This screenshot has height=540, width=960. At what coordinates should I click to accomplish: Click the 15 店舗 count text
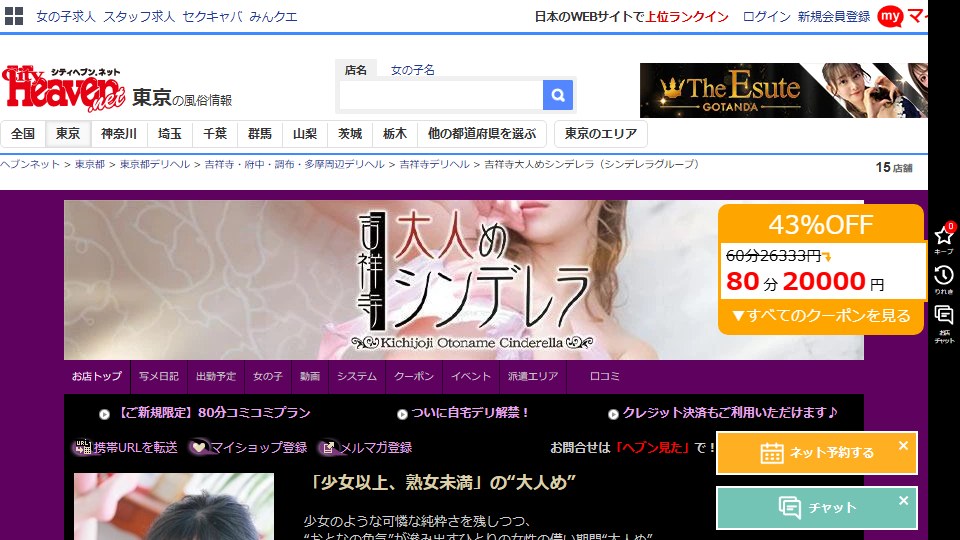(894, 168)
